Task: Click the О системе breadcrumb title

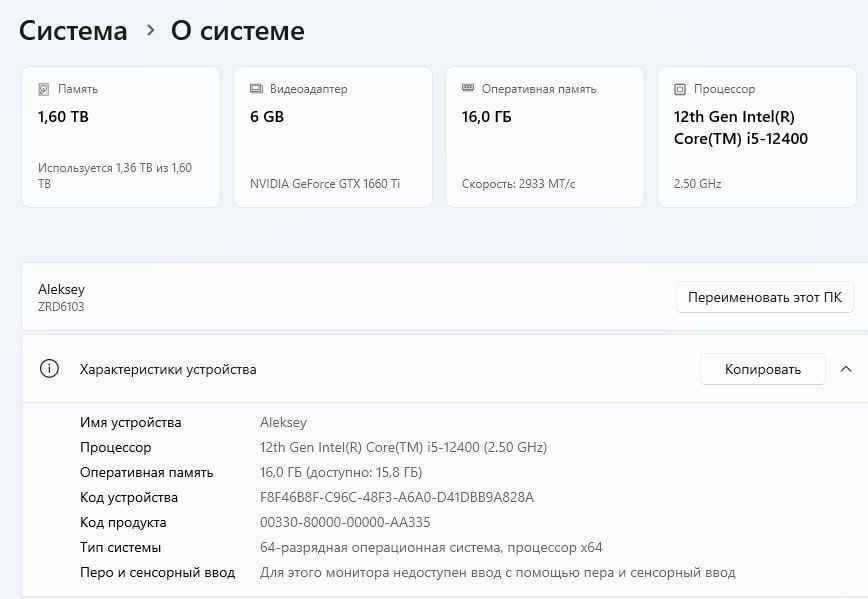Action: pos(237,30)
